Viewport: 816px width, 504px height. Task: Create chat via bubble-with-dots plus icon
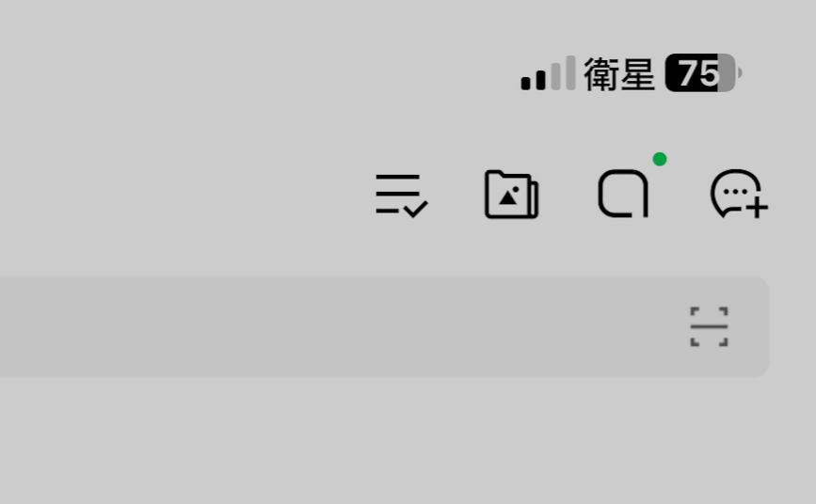[739, 194]
